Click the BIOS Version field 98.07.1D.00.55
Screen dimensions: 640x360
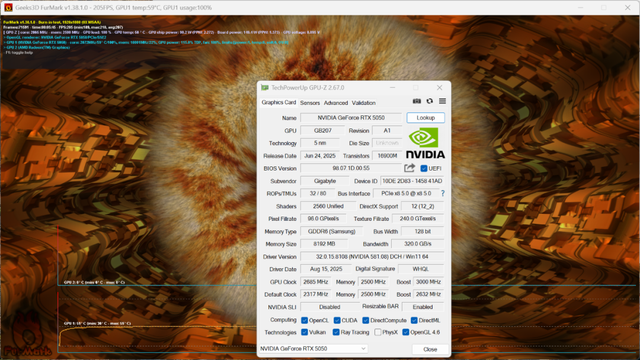point(351,168)
